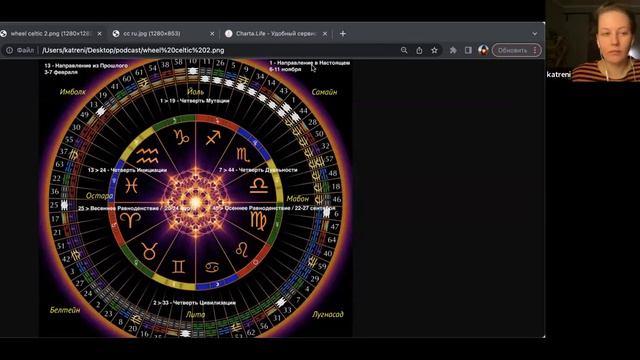Open the browser menu three dots

pyautogui.click(x=535, y=50)
